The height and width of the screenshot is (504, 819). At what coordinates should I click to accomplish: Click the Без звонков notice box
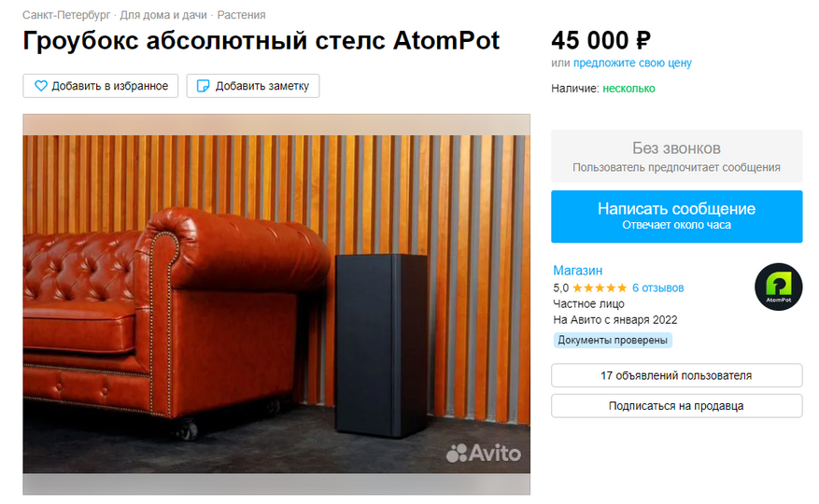tap(676, 156)
